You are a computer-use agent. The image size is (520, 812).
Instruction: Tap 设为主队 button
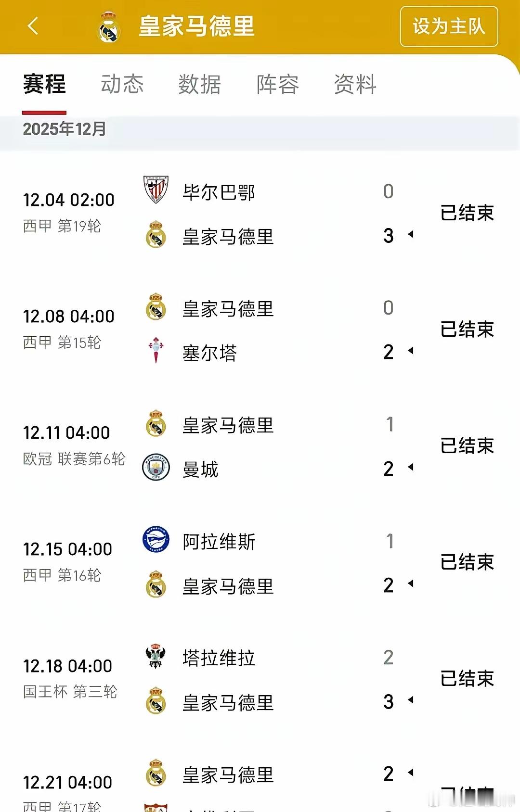pos(449,26)
